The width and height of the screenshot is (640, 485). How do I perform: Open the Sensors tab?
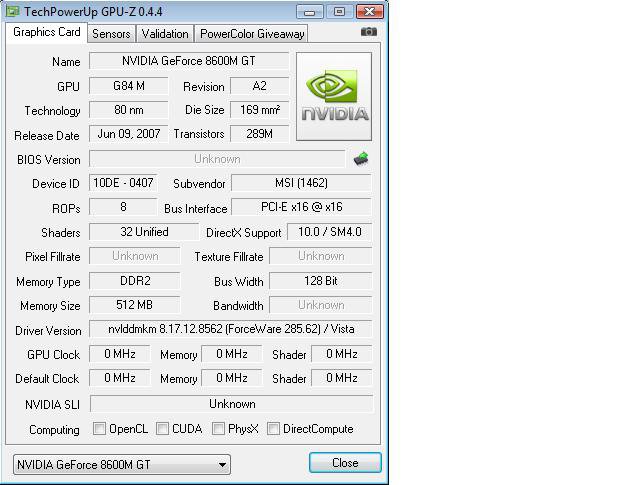point(111,34)
